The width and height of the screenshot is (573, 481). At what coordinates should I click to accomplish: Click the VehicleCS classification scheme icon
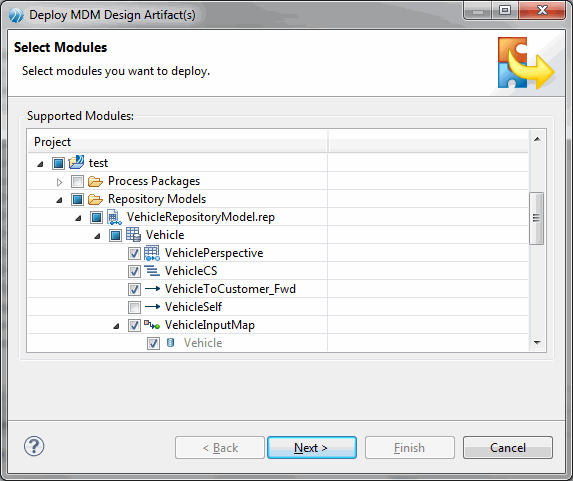click(x=152, y=271)
